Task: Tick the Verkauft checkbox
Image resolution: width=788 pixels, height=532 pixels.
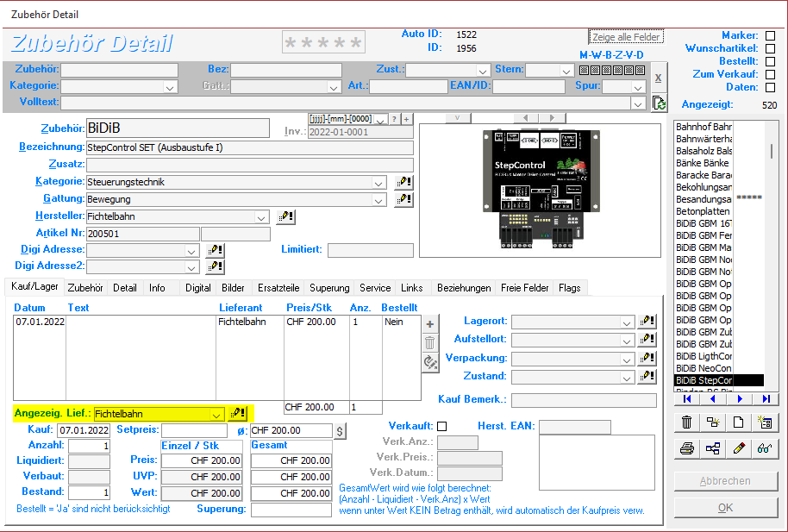Action: (441, 427)
